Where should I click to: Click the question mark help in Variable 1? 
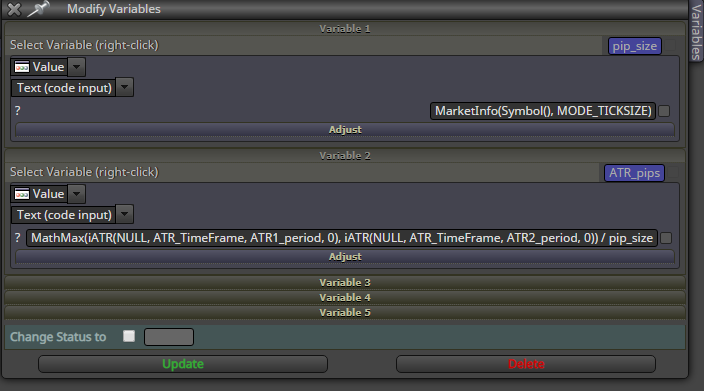pyautogui.click(x=18, y=111)
